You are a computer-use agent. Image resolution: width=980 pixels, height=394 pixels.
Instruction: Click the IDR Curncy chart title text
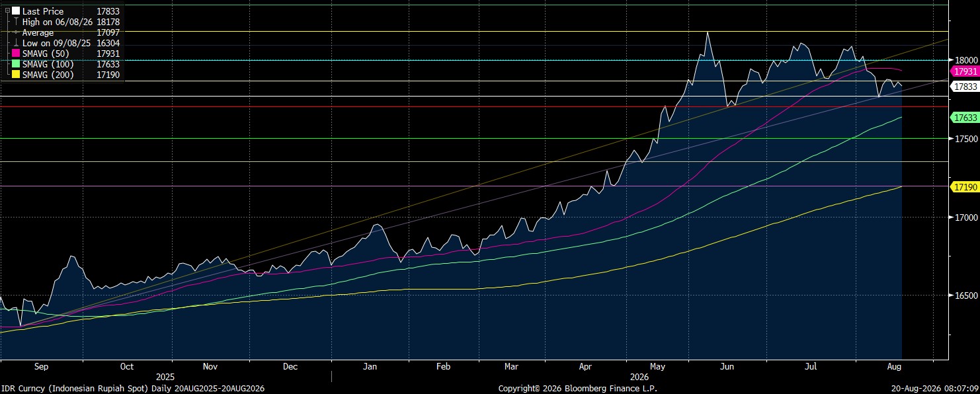(x=133, y=388)
